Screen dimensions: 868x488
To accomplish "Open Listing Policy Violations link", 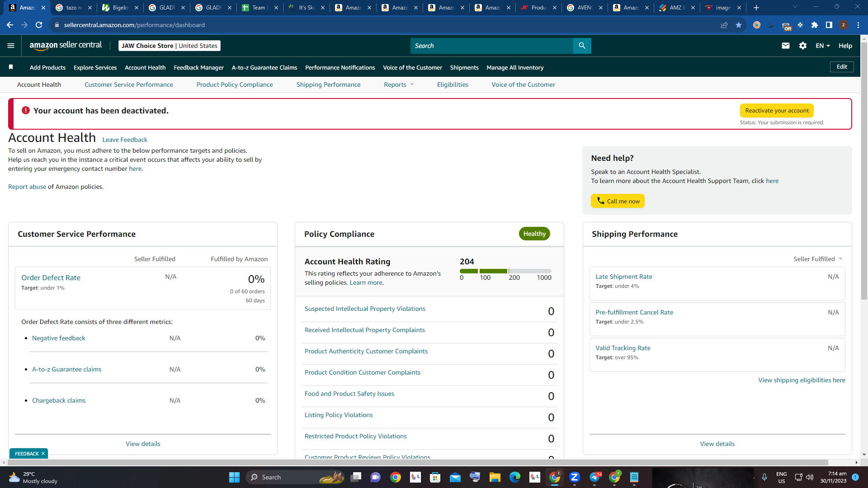I will click(x=339, y=415).
